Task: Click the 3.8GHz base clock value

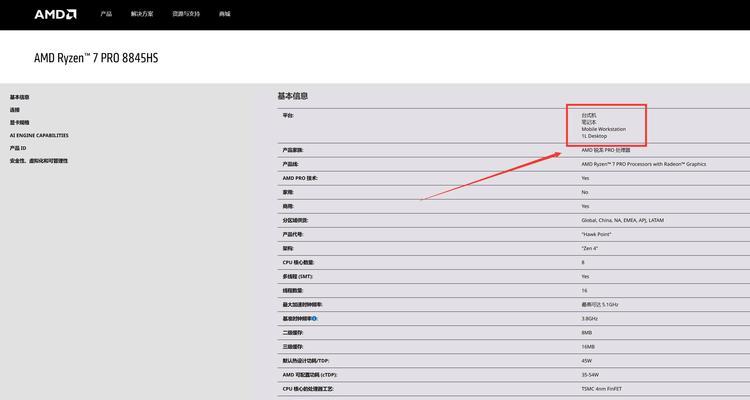Action: click(590, 319)
